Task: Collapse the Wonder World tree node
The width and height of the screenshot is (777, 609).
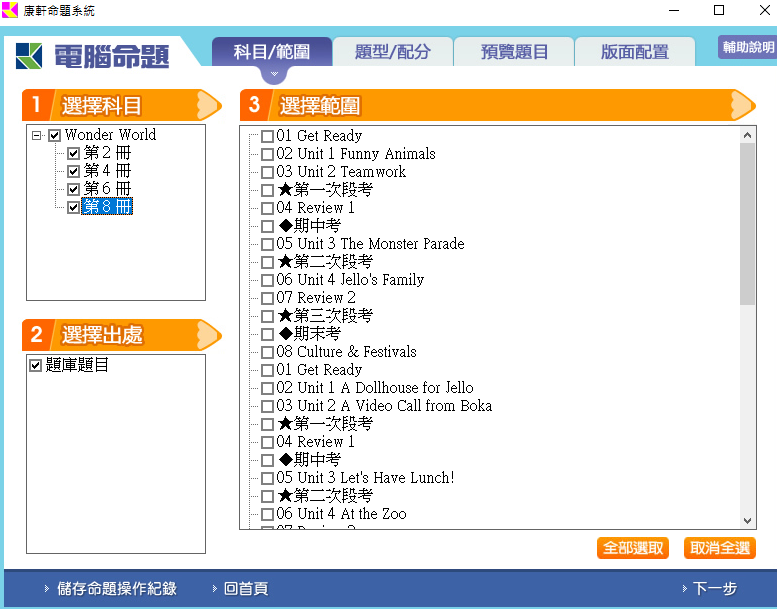Action: click(37, 135)
